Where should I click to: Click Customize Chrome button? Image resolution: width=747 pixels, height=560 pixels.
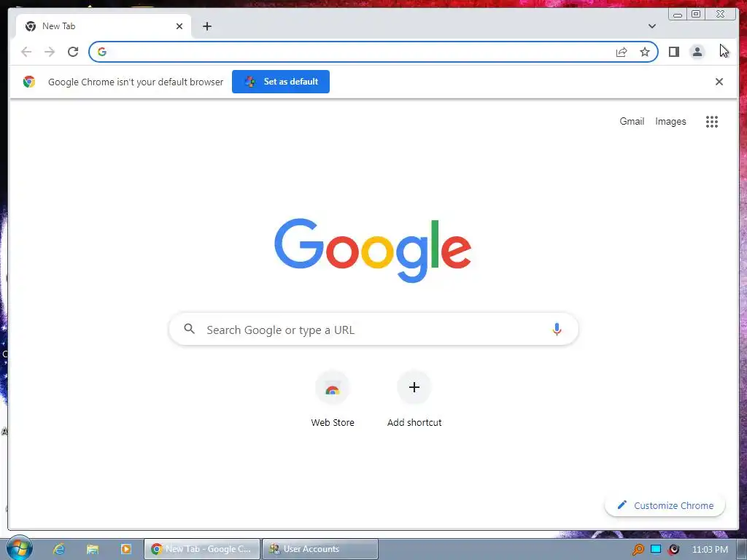tap(665, 505)
